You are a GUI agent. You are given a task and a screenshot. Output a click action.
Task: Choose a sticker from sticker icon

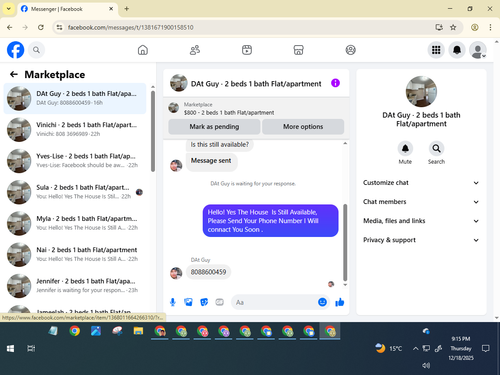pyautogui.click(x=204, y=302)
